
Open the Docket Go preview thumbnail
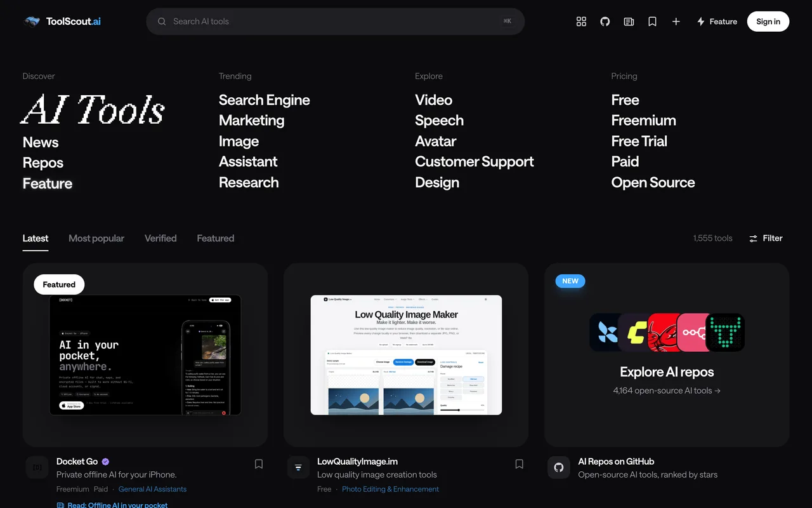coord(145,355)
